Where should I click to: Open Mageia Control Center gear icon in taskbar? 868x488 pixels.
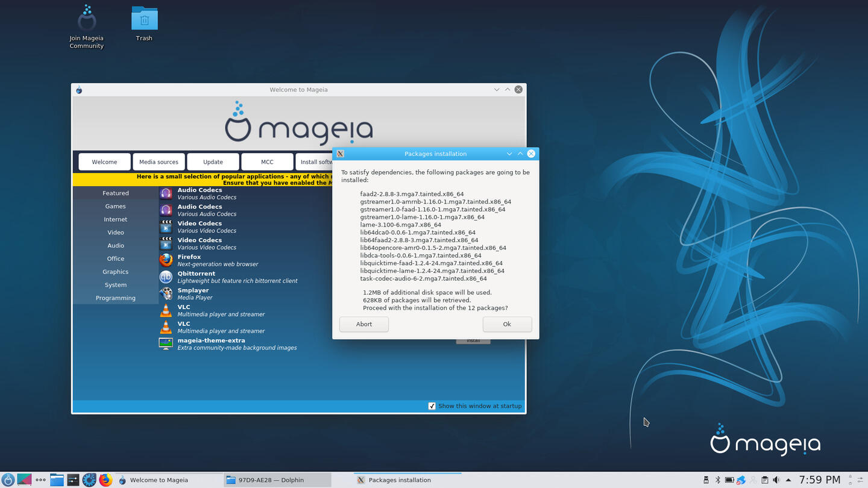[x=89, y=480]
